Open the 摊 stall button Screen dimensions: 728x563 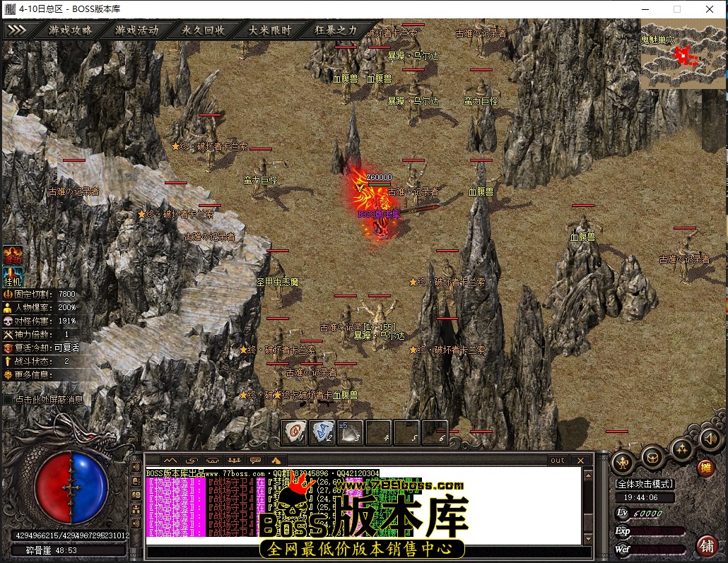coord(705,469)
